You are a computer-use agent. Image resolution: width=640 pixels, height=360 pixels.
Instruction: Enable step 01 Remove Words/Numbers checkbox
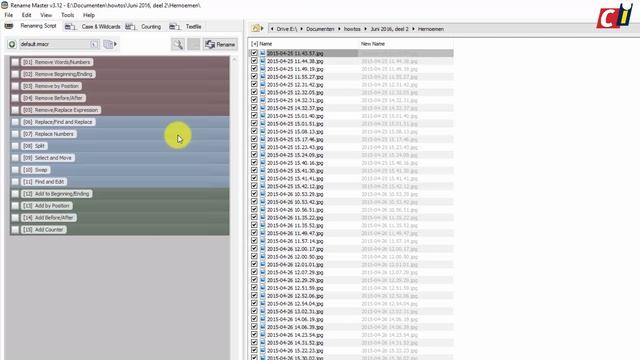point(15,62)
